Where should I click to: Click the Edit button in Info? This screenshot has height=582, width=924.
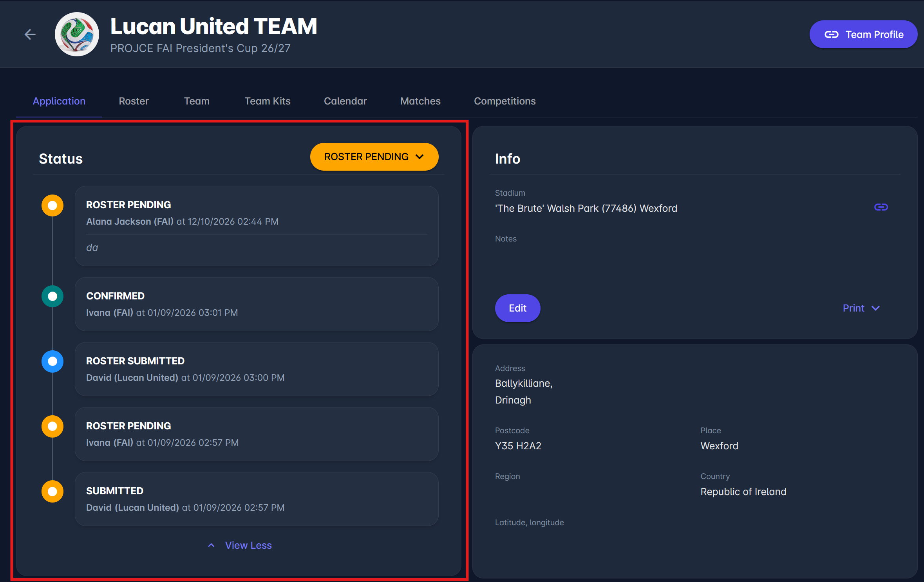click(x=517, y=308)
